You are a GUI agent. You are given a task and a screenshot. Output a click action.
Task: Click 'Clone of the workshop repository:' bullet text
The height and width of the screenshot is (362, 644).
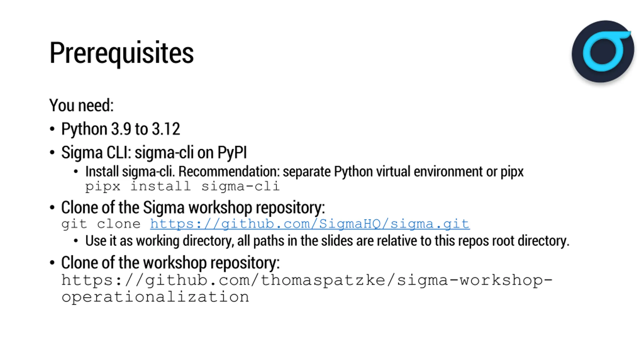pos(170,263)
